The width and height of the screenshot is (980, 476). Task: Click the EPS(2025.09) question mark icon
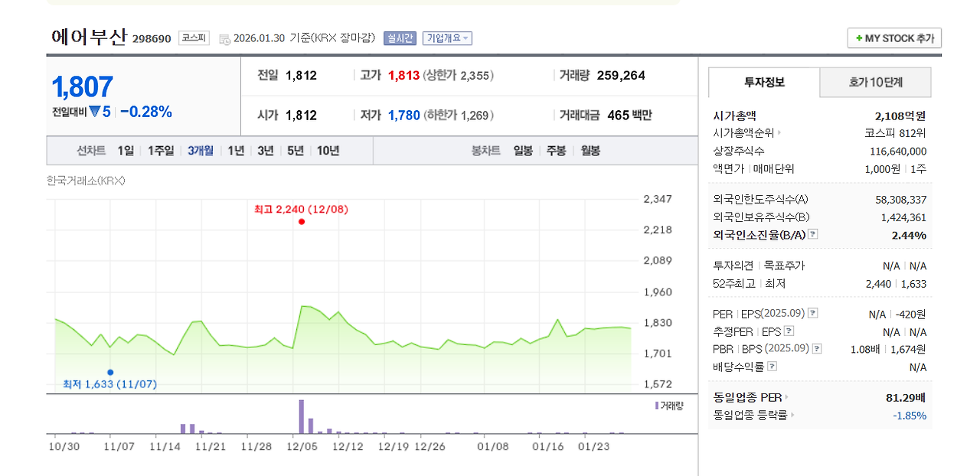813,313
